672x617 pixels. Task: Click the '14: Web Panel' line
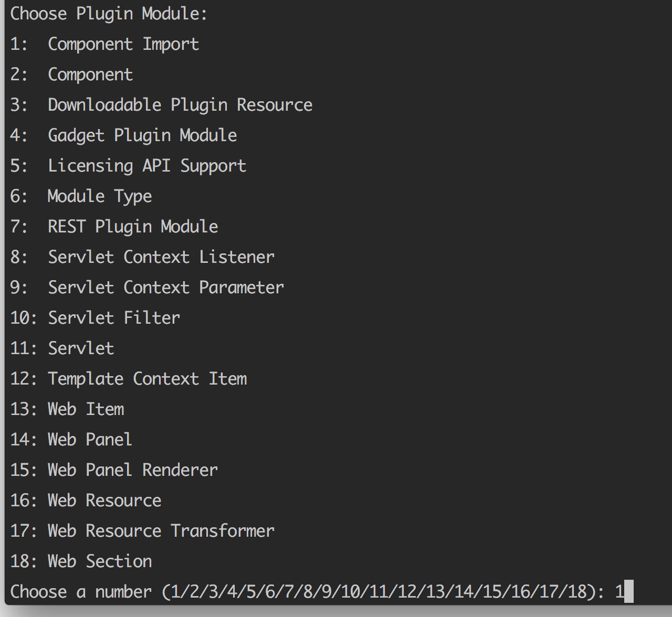click(x=71, y=440)
